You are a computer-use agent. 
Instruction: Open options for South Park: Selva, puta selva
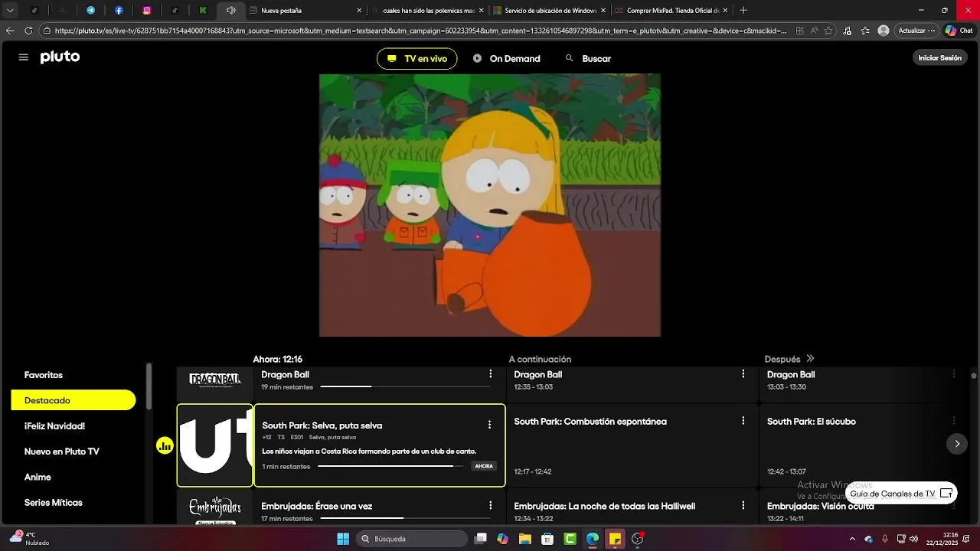[489, 425]
